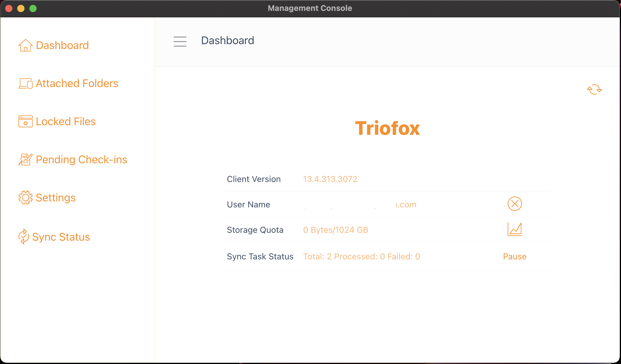Open the Sync Status label in sidebar
The height and width of the screenshot is (364, 621).
[61, 237]
